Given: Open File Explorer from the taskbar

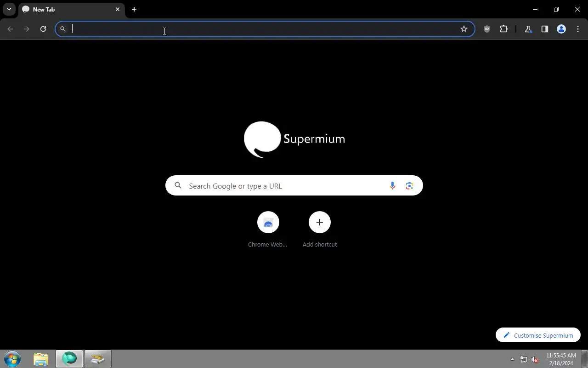Looking at the screenshot, I should tap(41, 359).
